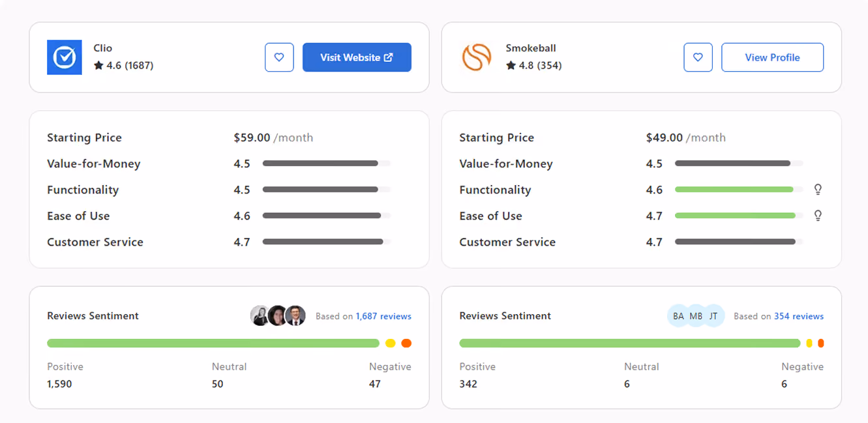
Task: Click Smokeball's $49.00 /month price
Action: [x=685, y=138]
